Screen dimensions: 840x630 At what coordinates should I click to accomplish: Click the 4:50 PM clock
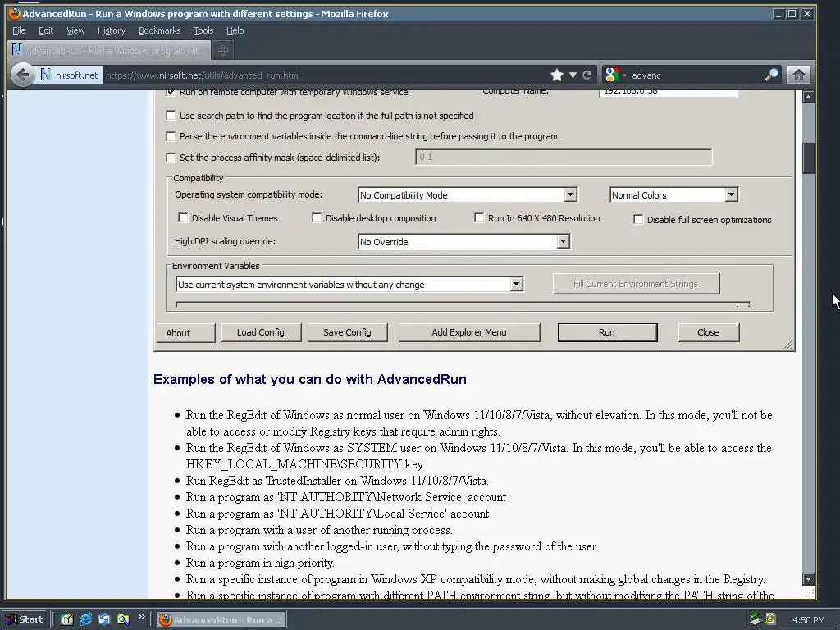coord(808,620)
